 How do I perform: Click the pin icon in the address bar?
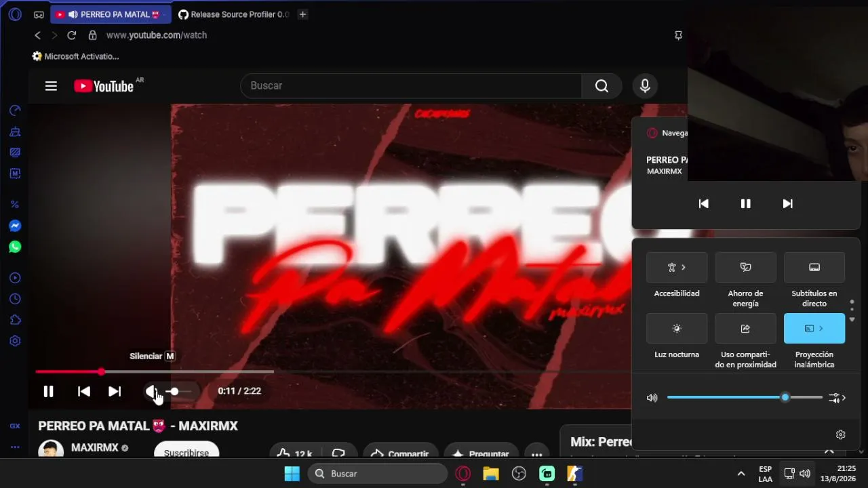tap(678, 35)
